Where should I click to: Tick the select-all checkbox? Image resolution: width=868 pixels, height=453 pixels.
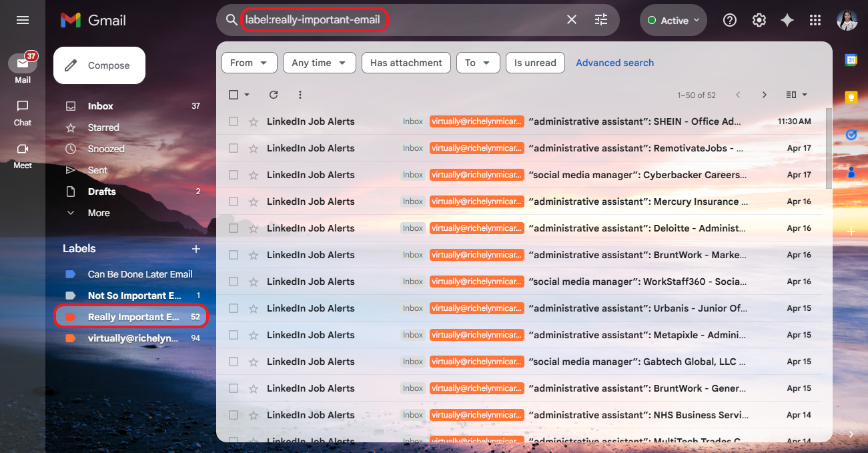234,95
